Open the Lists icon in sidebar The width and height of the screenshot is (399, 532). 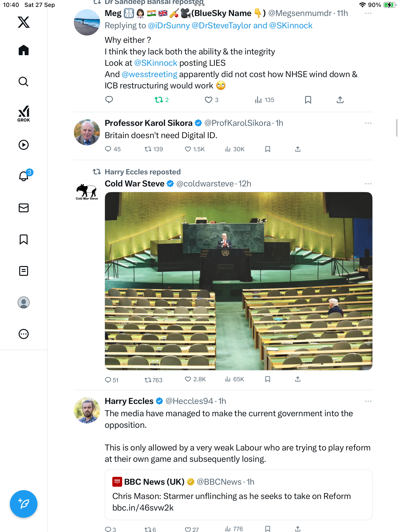tap(24, 271)
